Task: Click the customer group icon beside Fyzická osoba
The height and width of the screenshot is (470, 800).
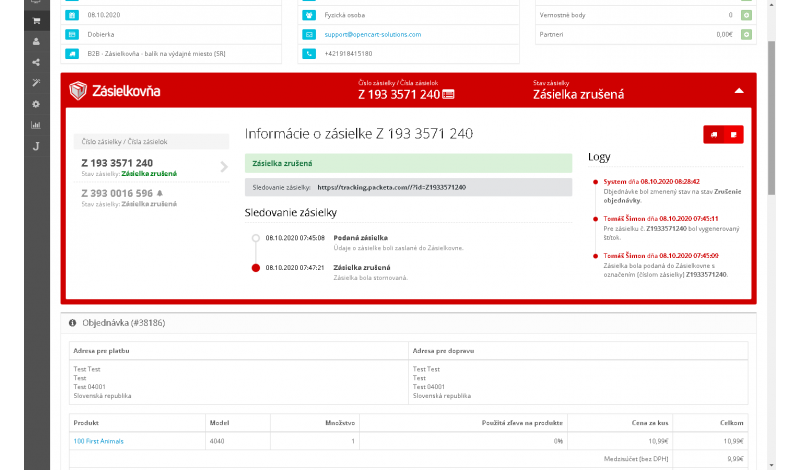Action: click(309, 15)
